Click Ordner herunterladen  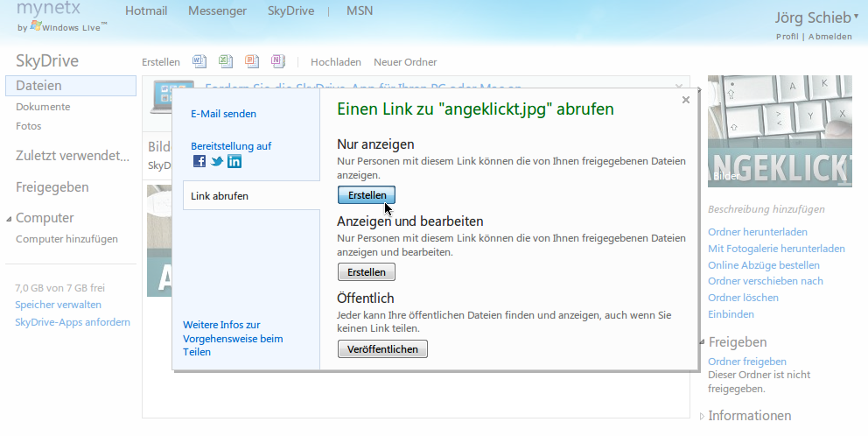pos(757,232)
